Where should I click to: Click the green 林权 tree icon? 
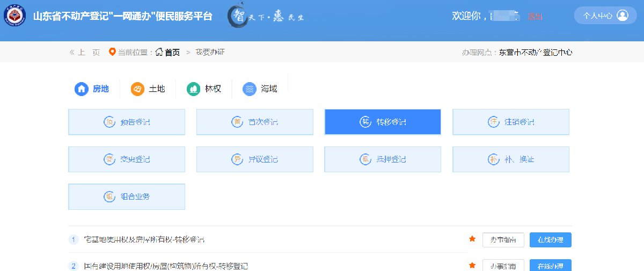pyautogui.click(x=193, y=89)
